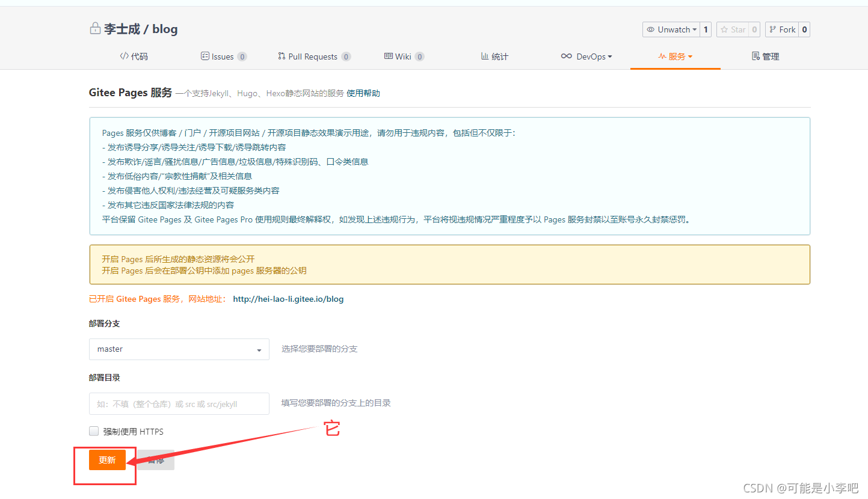
Task: Click the fork count 0
Action: click(804, 29)
